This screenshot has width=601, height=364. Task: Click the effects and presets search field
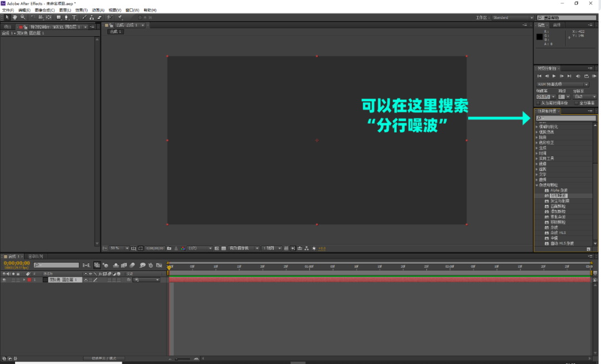566,118
